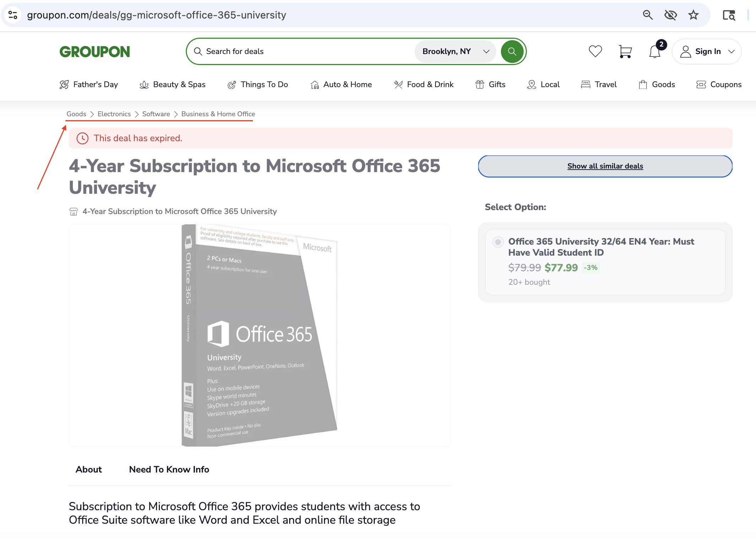Viewport: 756px width, 539px height.
Task: Expand the Brooklyn, NY location dropdown
Action: [x=455, y=52]
